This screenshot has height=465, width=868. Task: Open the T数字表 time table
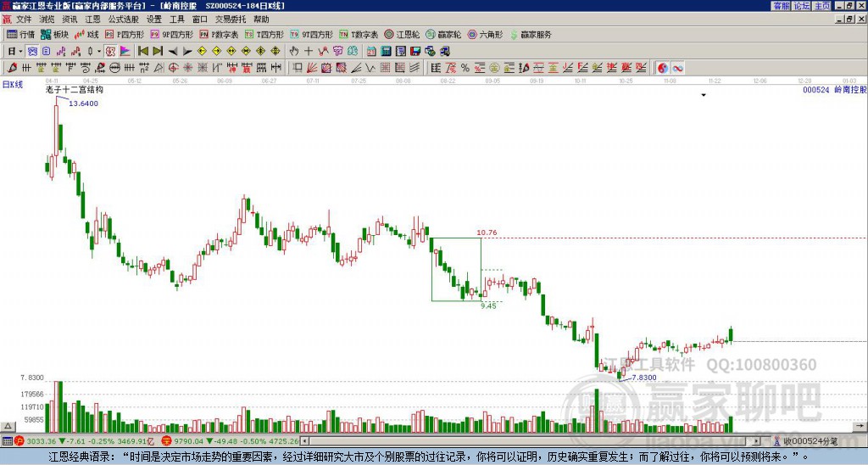[359, 34]
